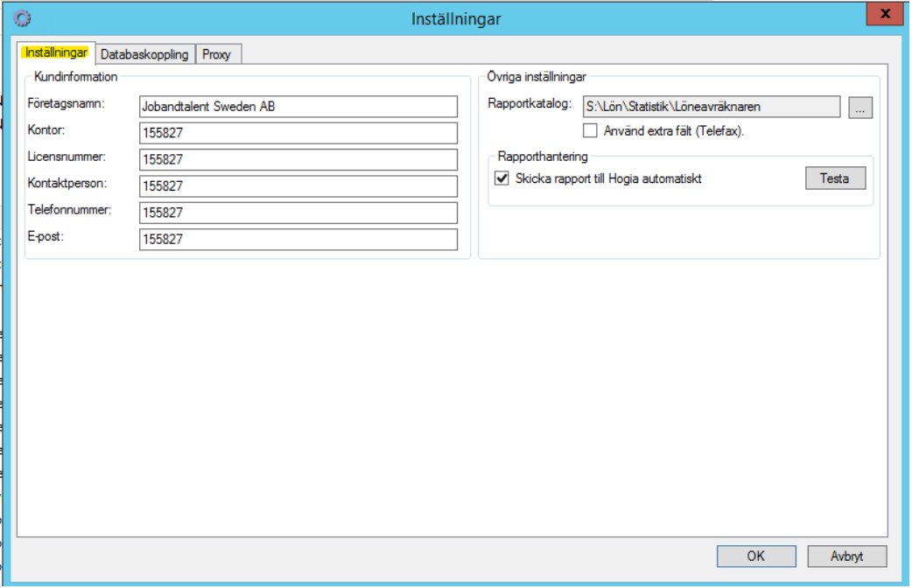Open the Proxy tab

(x=217, y=54)
